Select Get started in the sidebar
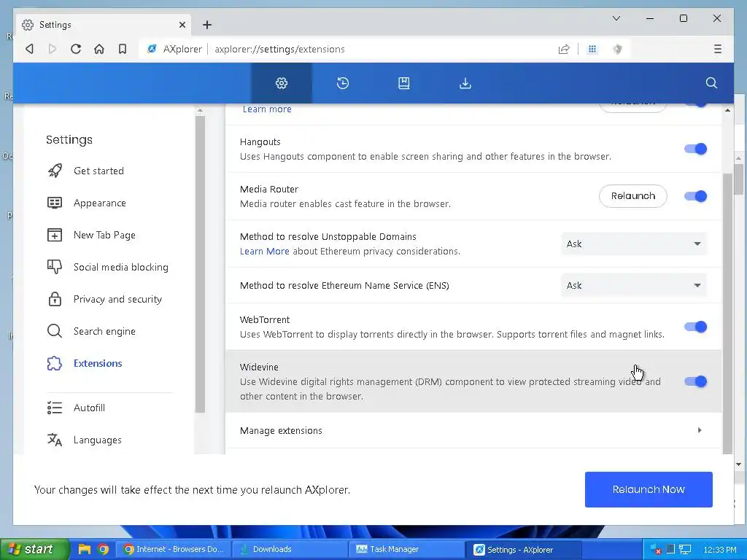 tap(98, 171)
